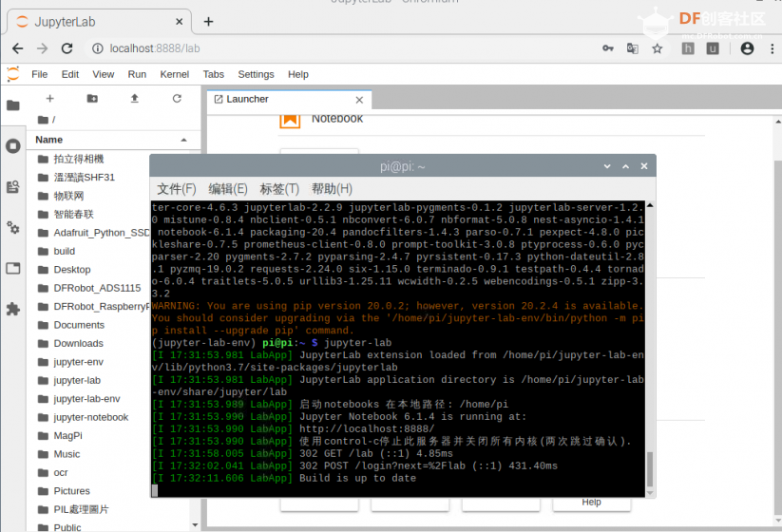
Task: Open the Kernel menu
Action: 174,74
